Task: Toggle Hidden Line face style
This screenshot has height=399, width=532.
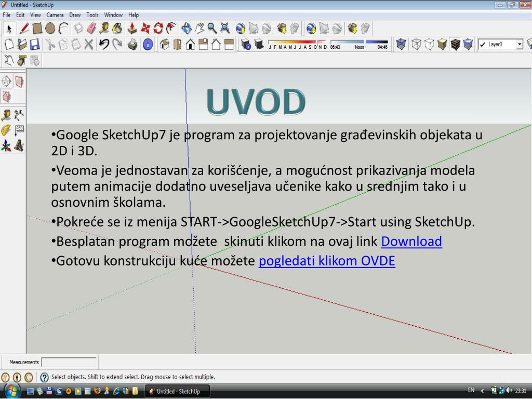Action: pos(429,45)
